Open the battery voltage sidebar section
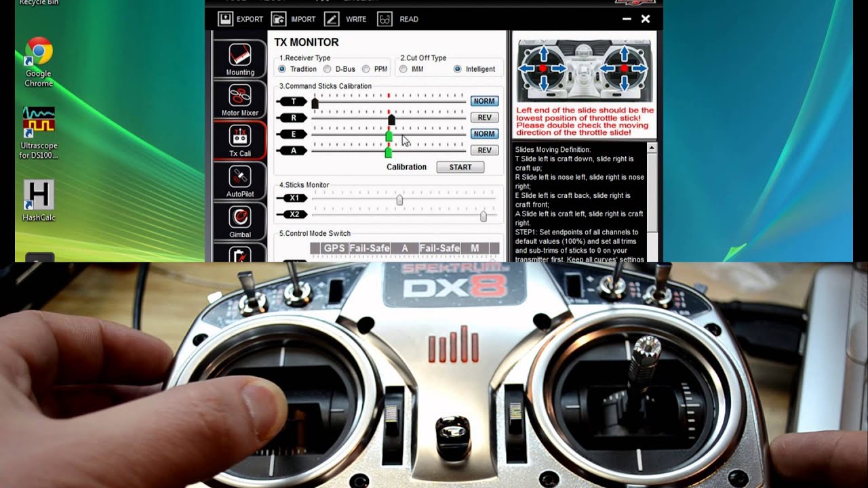This screenshot has width=868, height=488. pyautogui.click(x=240, y=253)
